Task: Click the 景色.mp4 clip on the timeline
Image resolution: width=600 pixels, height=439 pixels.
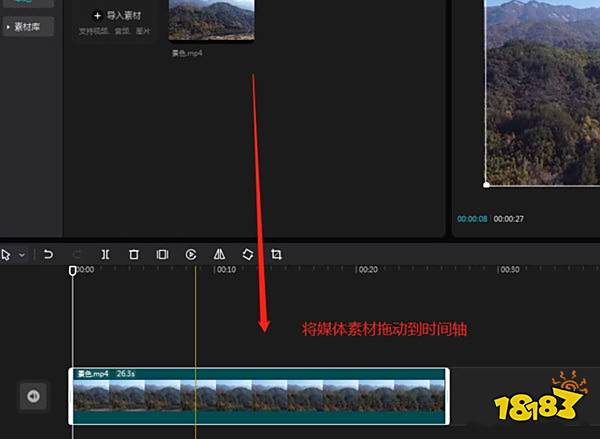Action: [x=258, y=395]
